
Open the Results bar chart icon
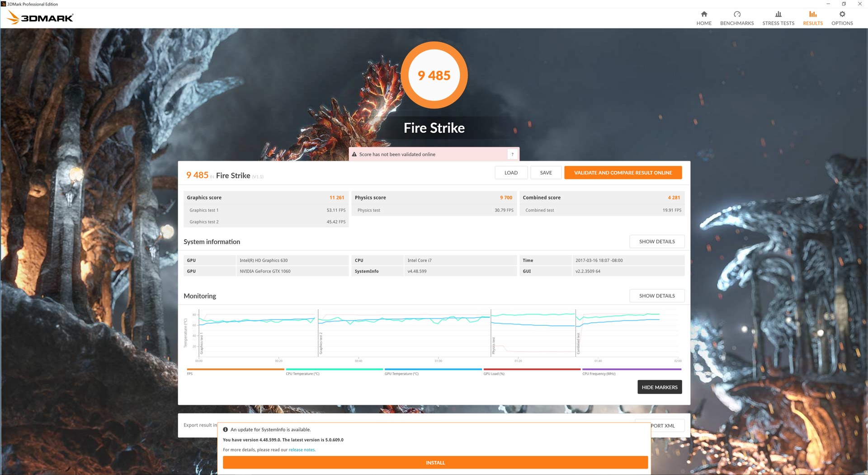click(x=813, y=14)
